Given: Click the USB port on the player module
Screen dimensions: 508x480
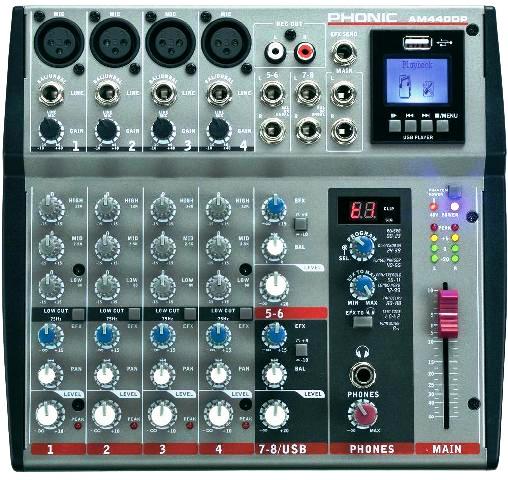Looking at the screenshot, I should point(417,43).
